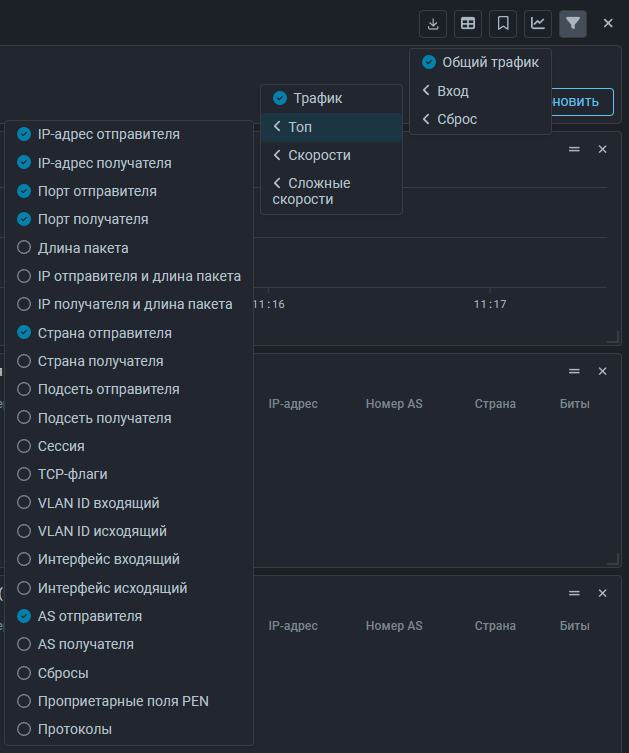The image size is (629, 753).
Task: Close the middle table panel
Action: (602, 371)
